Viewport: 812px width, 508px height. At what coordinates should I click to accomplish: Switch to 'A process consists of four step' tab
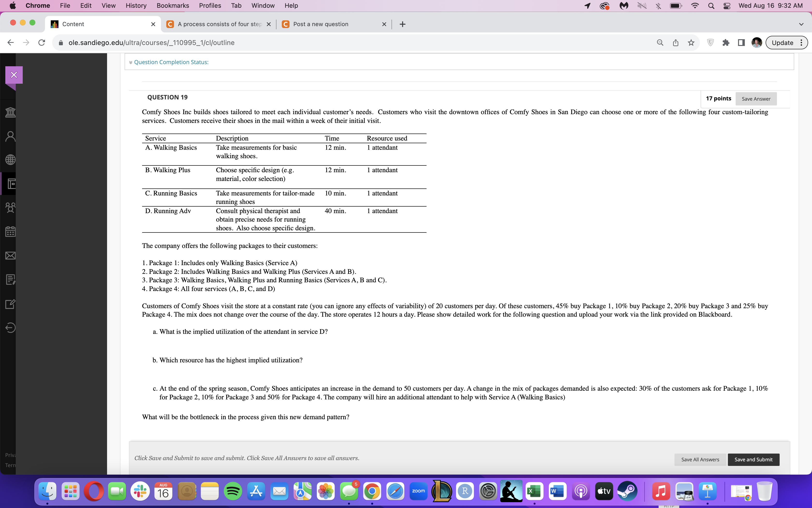pyautogui.click(x=219, y=24)
